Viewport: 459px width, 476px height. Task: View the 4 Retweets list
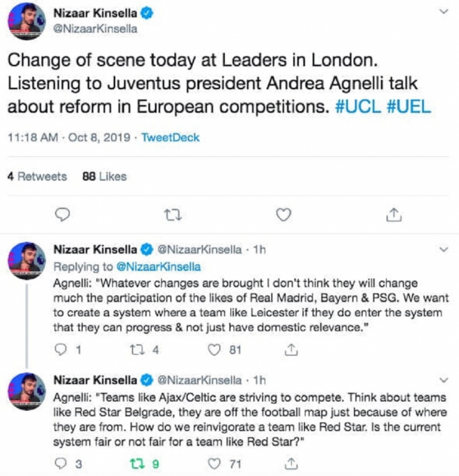tap(38, 177)
